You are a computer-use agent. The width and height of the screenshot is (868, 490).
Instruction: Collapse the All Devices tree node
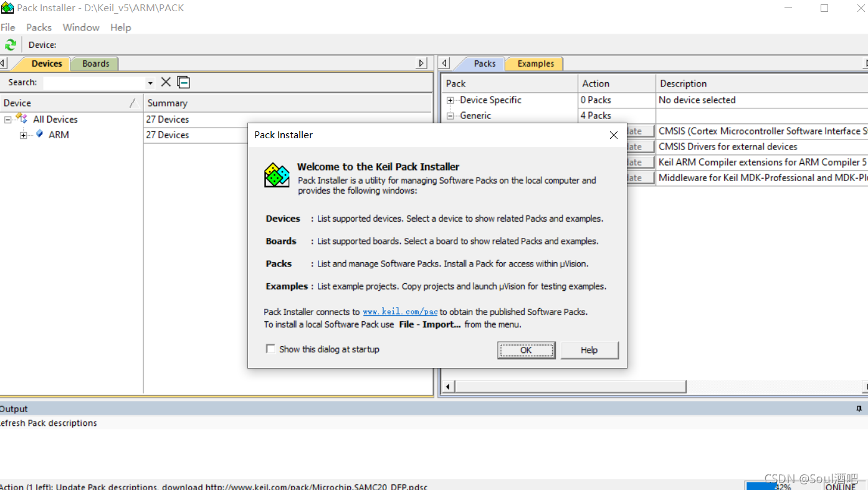pos(7,120)
